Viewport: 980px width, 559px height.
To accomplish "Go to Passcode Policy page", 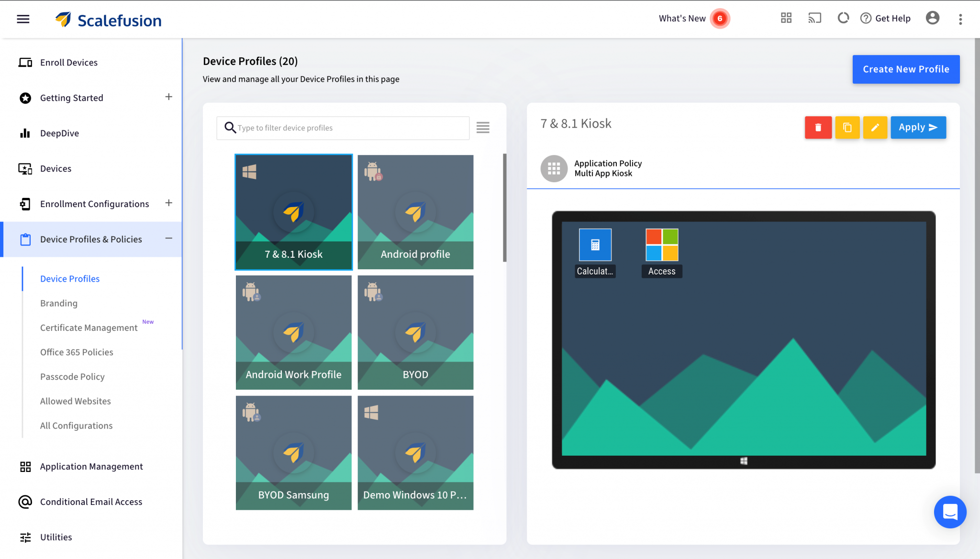I will (x=72, y=377).
